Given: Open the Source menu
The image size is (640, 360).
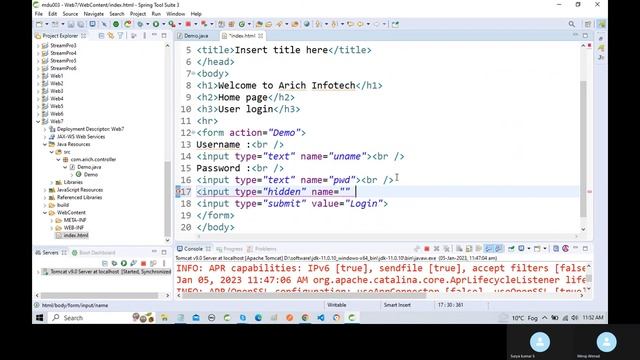Looking at the screenshot, I should 70,14.
